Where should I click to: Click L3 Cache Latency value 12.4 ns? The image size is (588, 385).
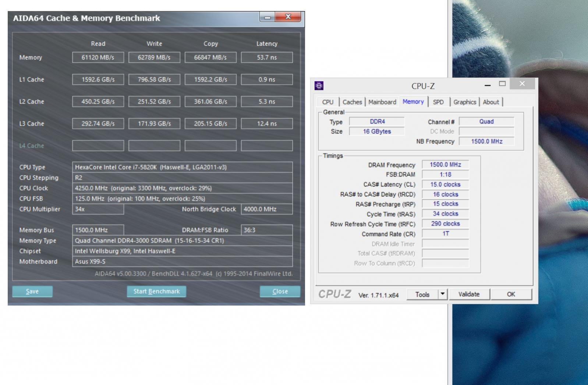coord(267,124)
